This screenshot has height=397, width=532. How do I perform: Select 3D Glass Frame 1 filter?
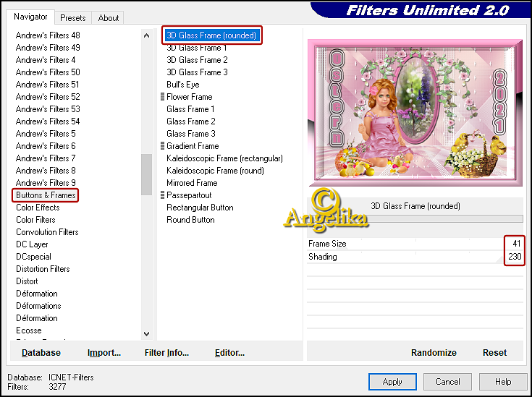point(196,48)
